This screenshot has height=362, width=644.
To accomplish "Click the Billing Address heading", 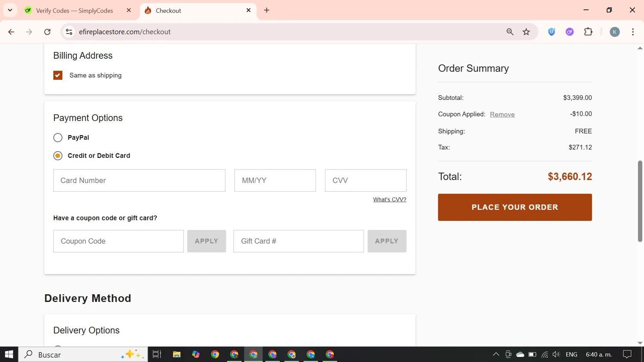I will (83, 56).
